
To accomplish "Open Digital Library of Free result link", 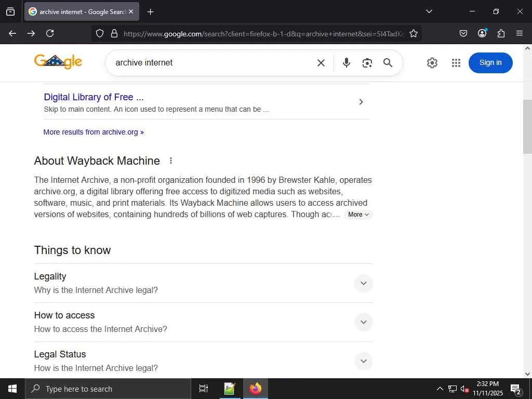I will click(x=94, y=97).
